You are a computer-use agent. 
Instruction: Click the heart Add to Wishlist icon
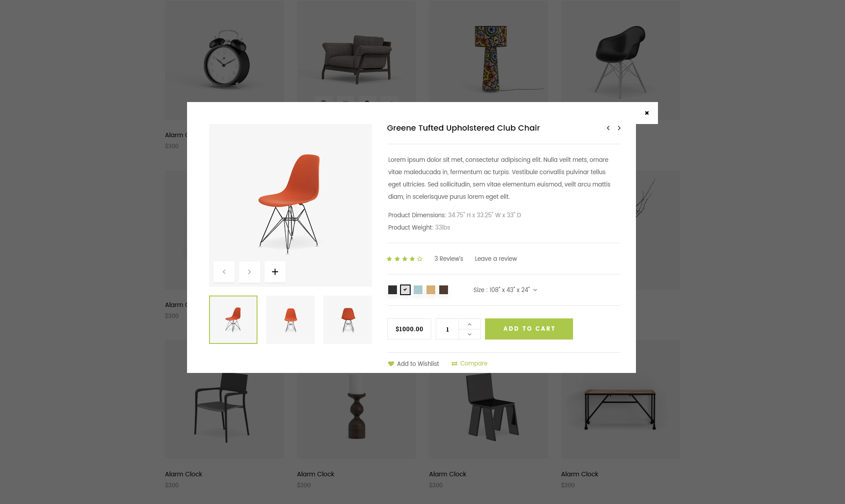(391, 364)
